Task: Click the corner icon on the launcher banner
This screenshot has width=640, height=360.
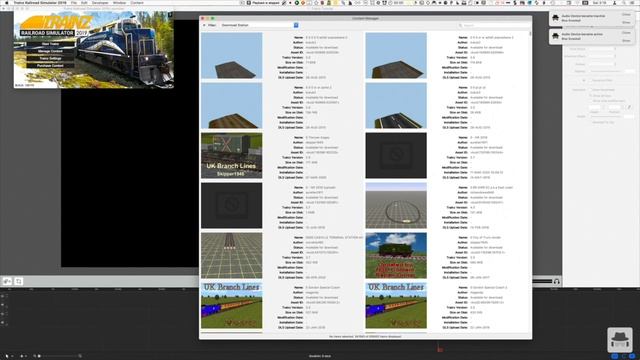Action: point(170,15)
